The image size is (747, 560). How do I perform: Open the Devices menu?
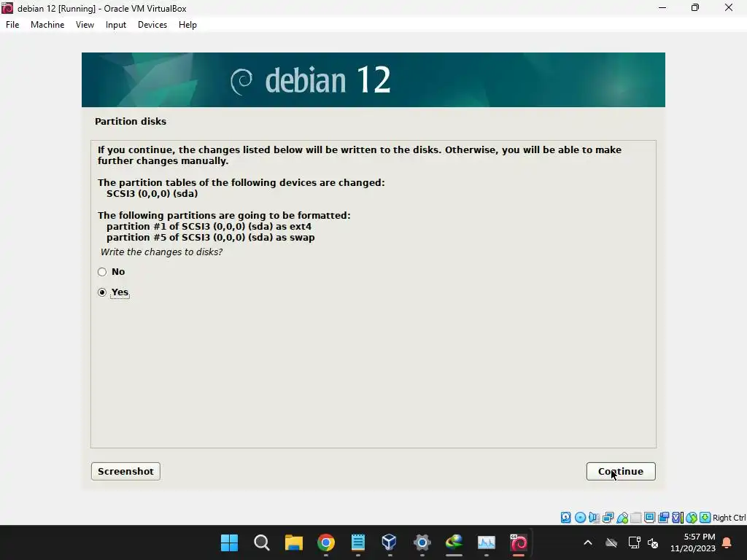point(152,25)
